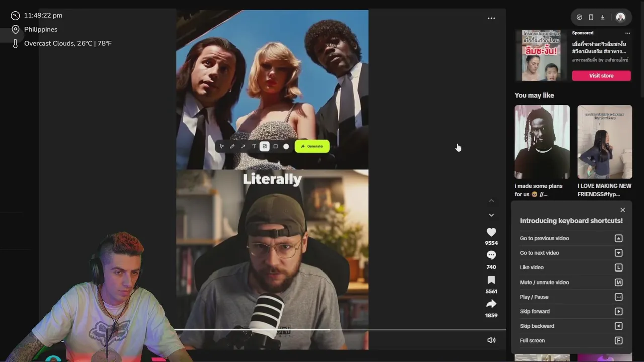Click the 'i made some plans for us' caption
The image size is (644, 362).
pos(539,190)
